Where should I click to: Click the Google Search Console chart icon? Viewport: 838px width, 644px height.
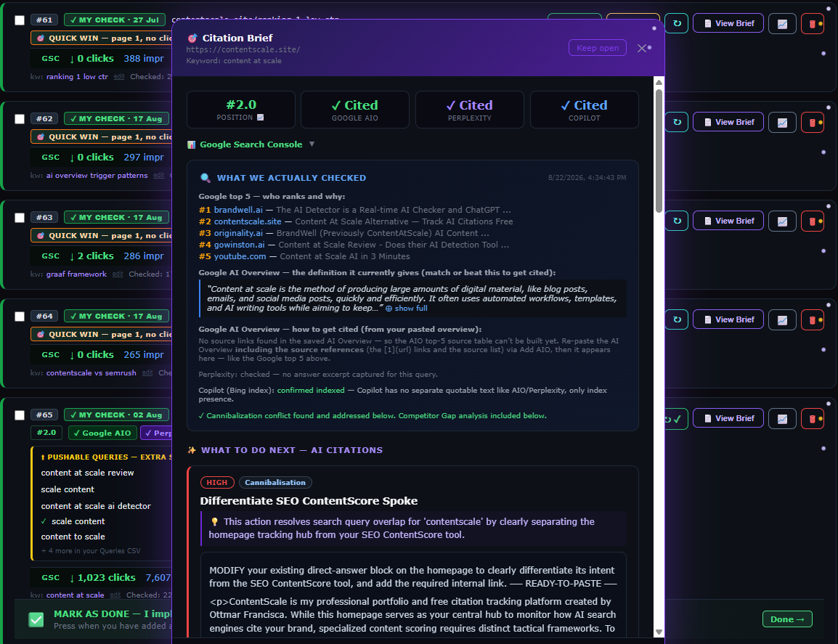[x=191, y=144]
